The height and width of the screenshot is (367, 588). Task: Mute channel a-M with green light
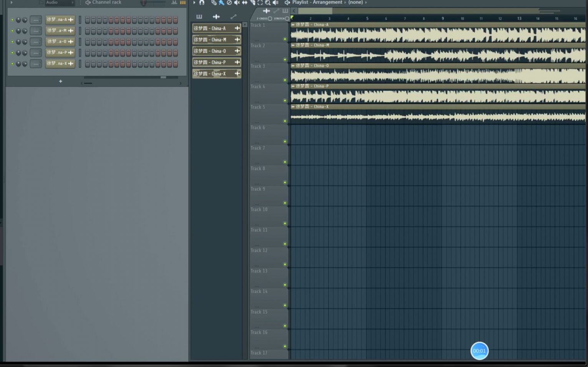[12, 31]
